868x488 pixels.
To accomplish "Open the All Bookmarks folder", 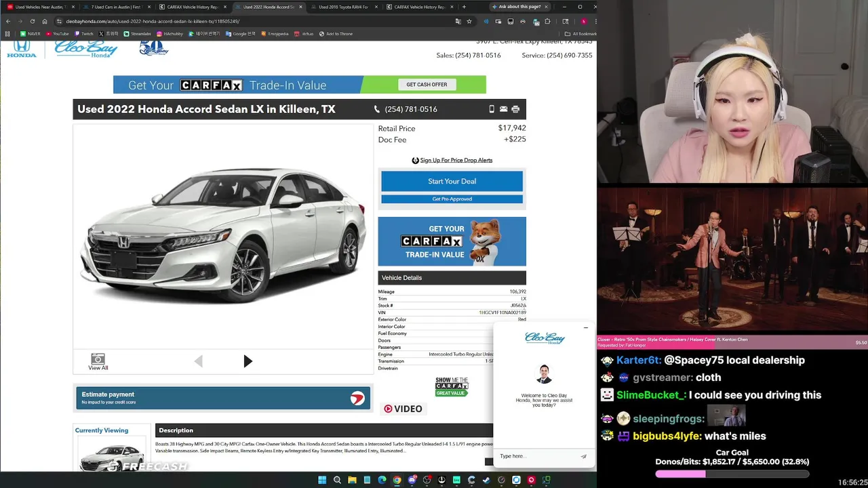I will point(580,33).
